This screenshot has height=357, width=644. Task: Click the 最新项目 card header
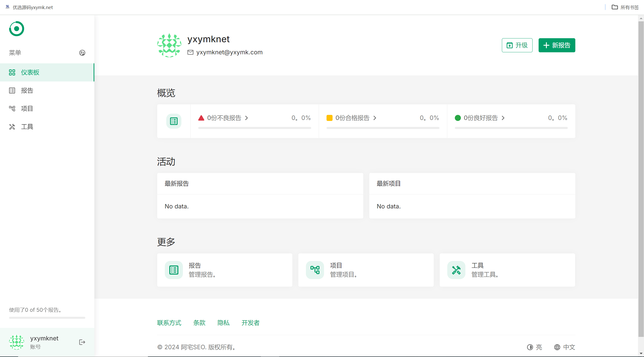(x=472, y=184)
